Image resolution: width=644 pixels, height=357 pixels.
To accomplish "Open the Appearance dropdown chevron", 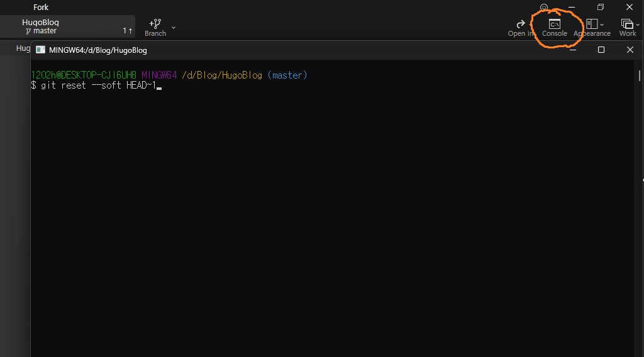I will click(602, 25).
